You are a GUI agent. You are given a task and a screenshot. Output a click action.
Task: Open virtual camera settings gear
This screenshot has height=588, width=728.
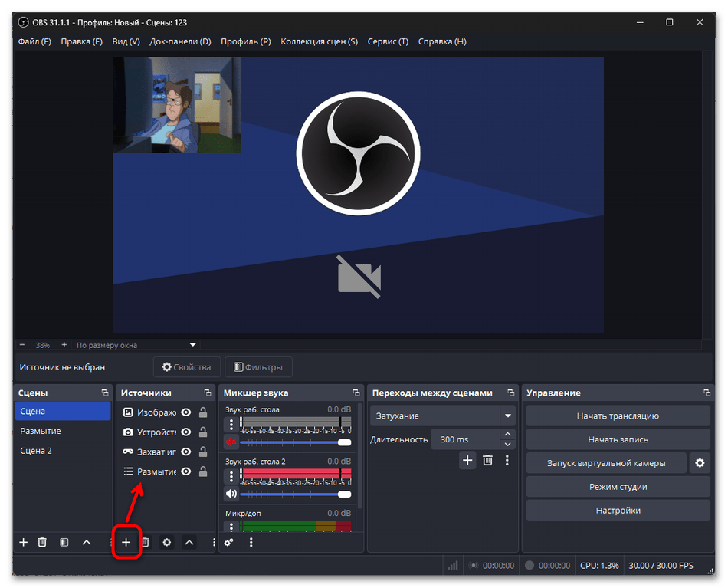pos(698,463)
